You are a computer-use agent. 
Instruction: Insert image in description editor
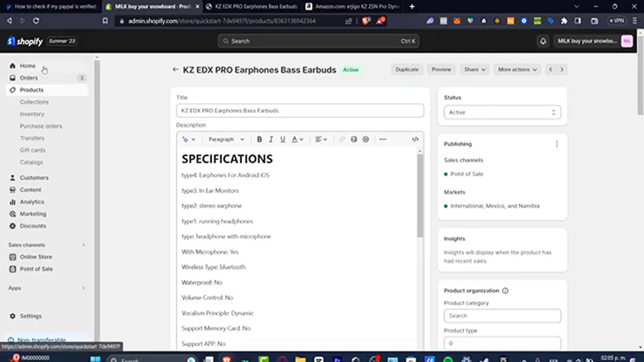tap(354, 139)
